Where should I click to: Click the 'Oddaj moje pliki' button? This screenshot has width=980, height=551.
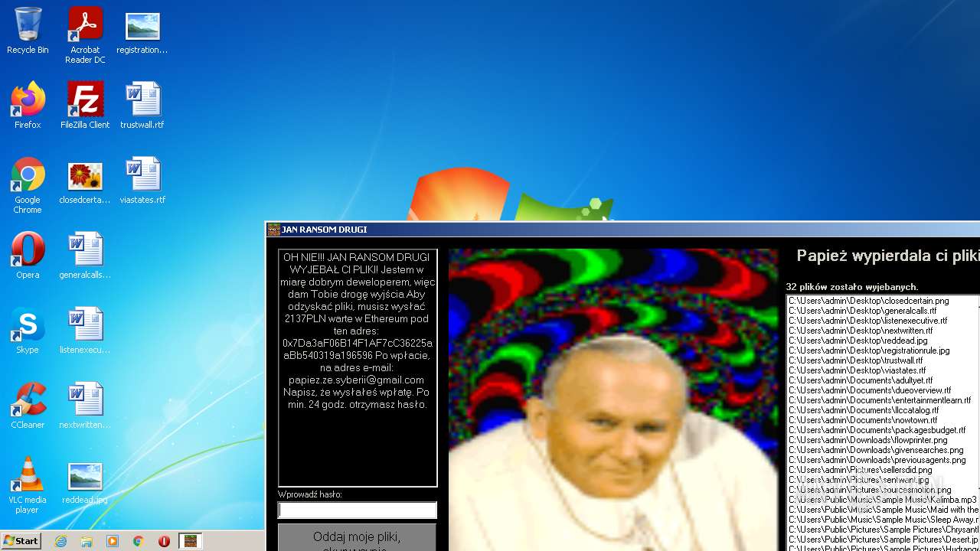tap(357, 537)
